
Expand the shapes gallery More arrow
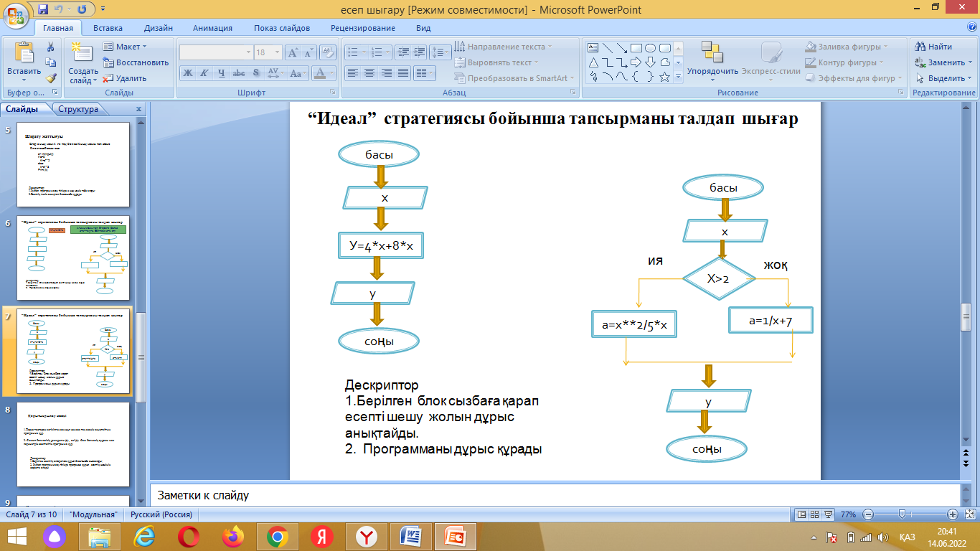(679, 77)
